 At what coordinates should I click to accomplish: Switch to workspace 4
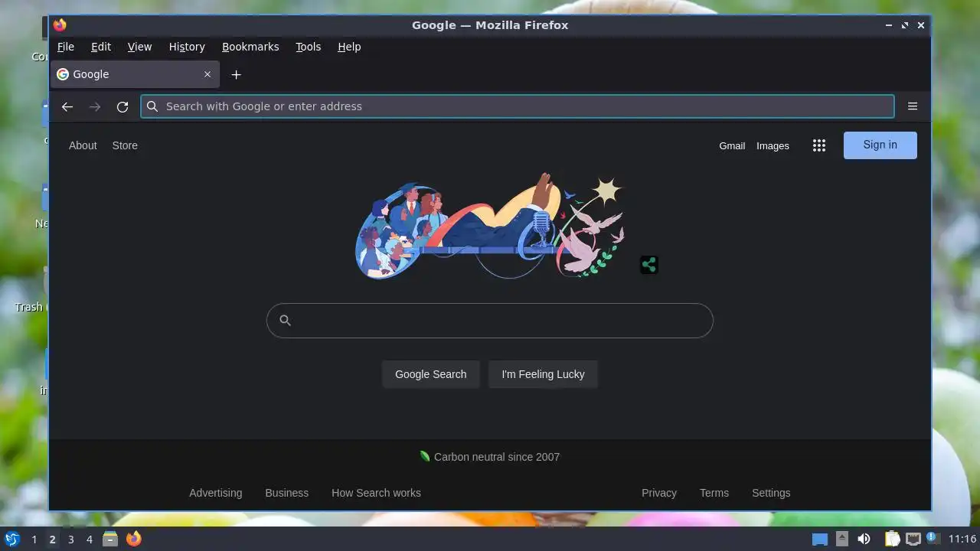[89, 540]
